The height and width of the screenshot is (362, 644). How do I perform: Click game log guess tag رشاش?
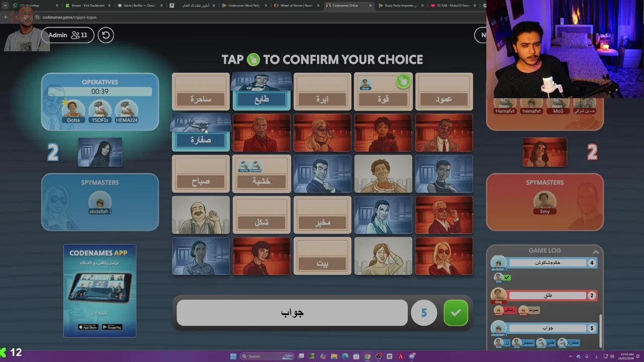[505, 310]
